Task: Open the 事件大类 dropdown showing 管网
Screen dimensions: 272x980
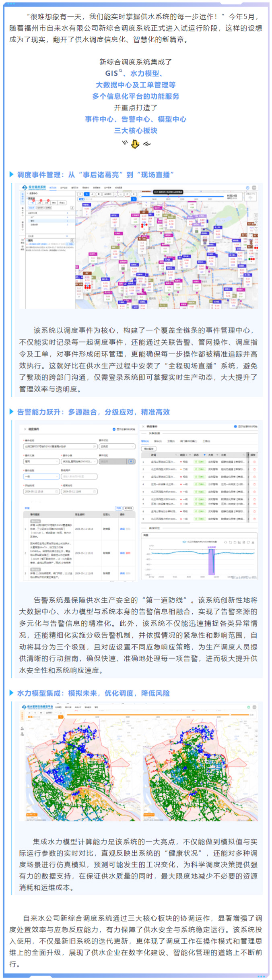Action: point(41,461)
